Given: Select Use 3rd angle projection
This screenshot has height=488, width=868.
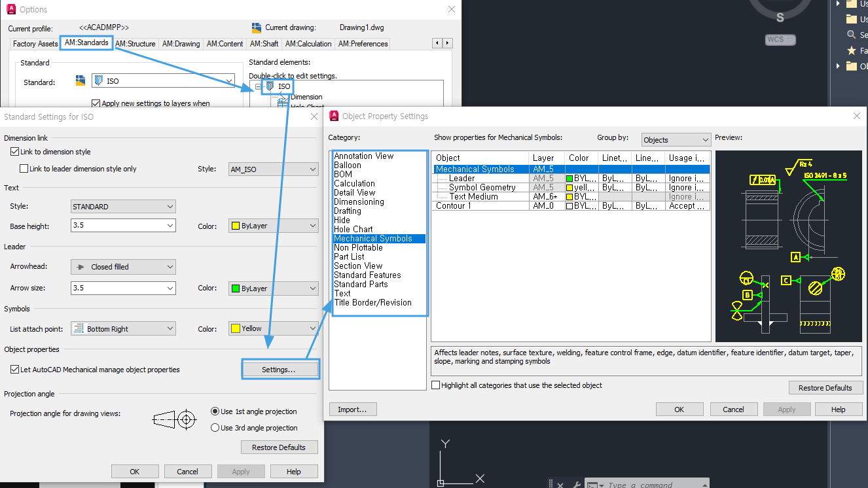Looking at the screenshot, I should 215,428.
